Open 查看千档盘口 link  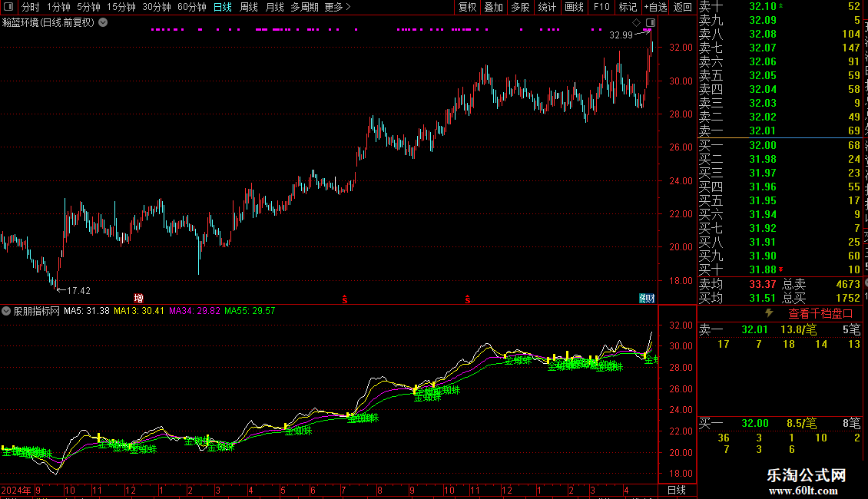coord(820,314)
